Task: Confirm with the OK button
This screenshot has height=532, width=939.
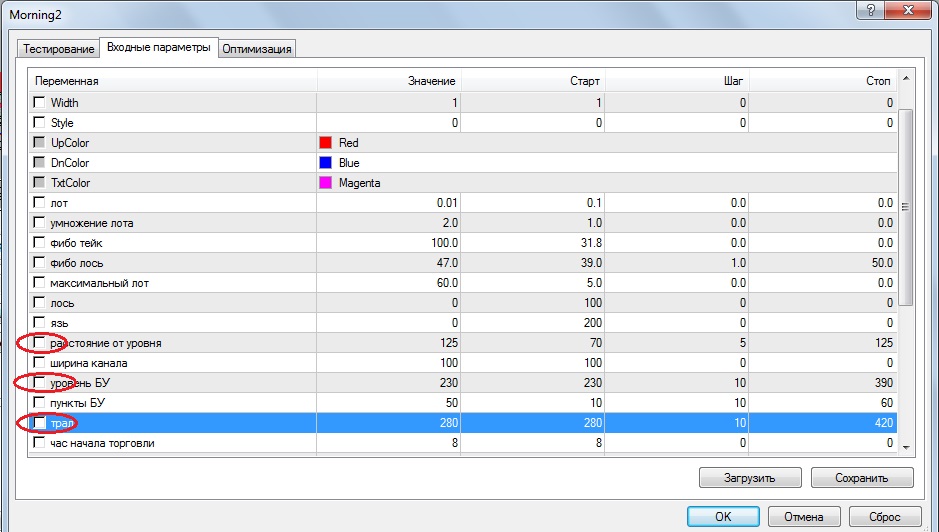Action: pyautogui.click(x=723, y=516)
